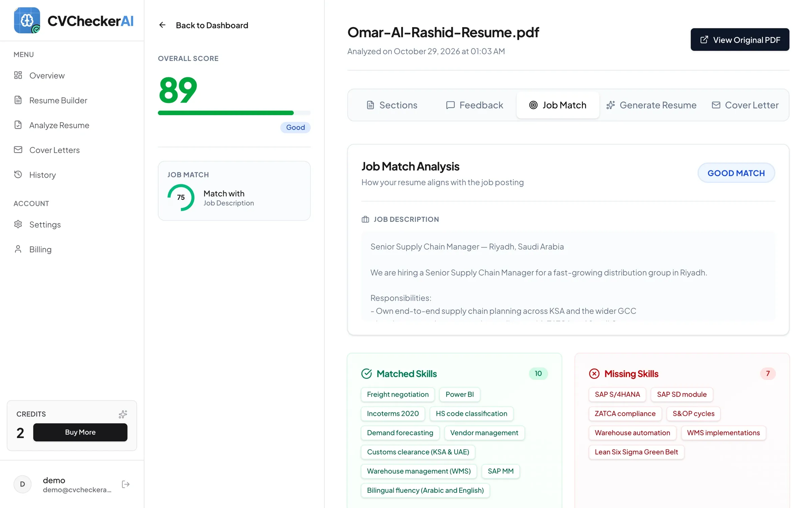
Task: Open the Overview menu item
Action: tap(72, 75)
